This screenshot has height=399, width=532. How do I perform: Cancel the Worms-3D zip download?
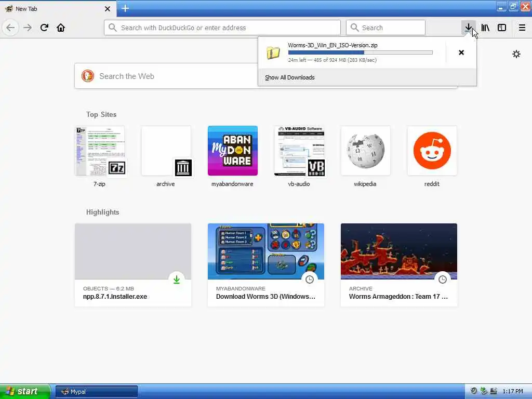coord(461,52)
